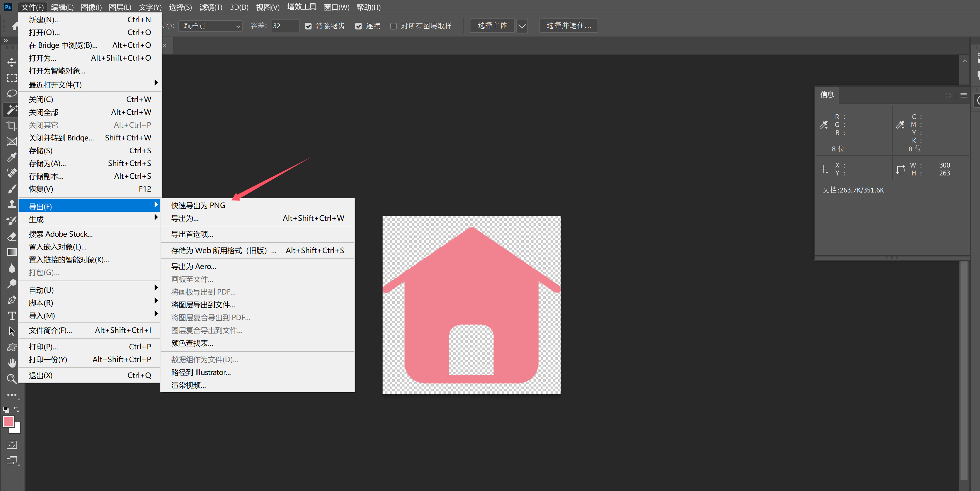Choose 退出(X) to quit Photoshop
The height and width of the screenshot is (491, 980).
pyautogui.click(x=90, y=376)
